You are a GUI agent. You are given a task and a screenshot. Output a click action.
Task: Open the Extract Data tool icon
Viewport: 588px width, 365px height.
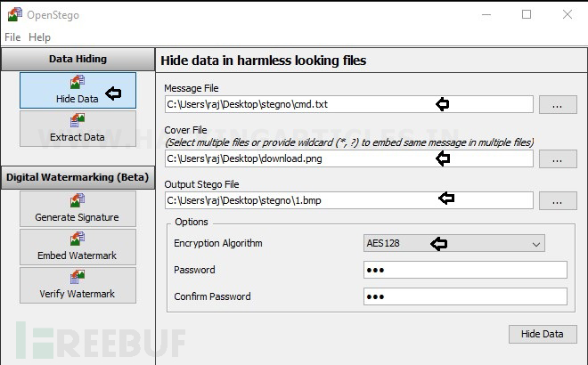(x=78, y=120)
